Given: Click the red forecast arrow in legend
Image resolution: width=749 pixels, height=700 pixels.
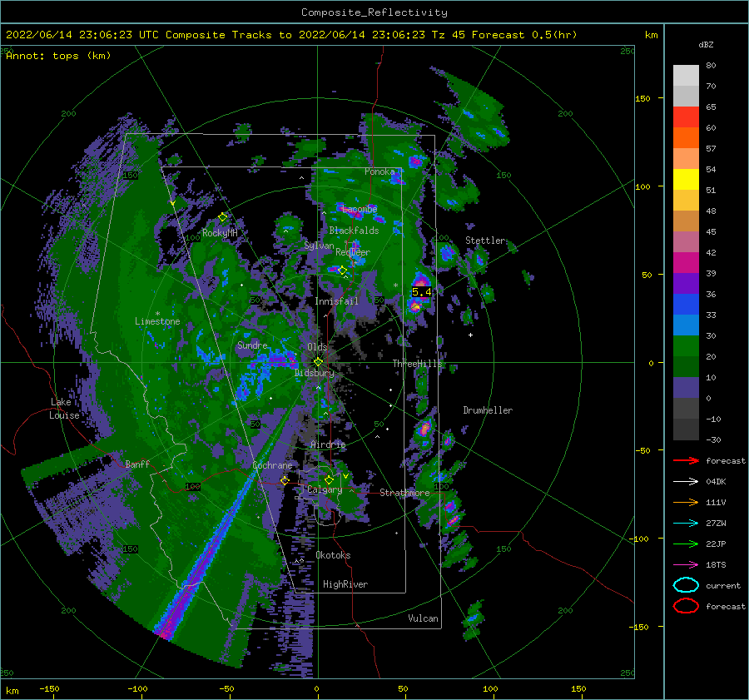Looking at the screenshot, I should click(x=686, y=460).
